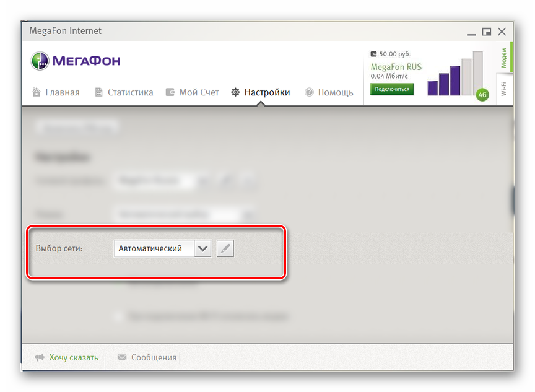Close the MegaFon Internet window
The width and height of the screenshot is (535, 392).
pyautogui.click(x=502, y=32)
